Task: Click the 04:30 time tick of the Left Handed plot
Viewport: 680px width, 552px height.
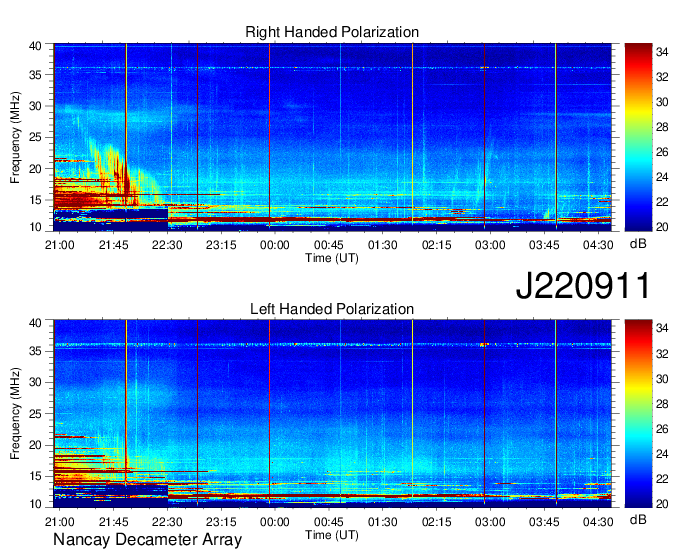Action: (x=598, y=522)
